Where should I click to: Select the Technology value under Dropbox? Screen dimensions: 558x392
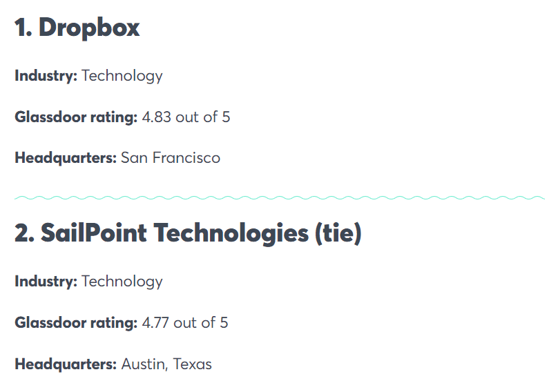point(122,76)
